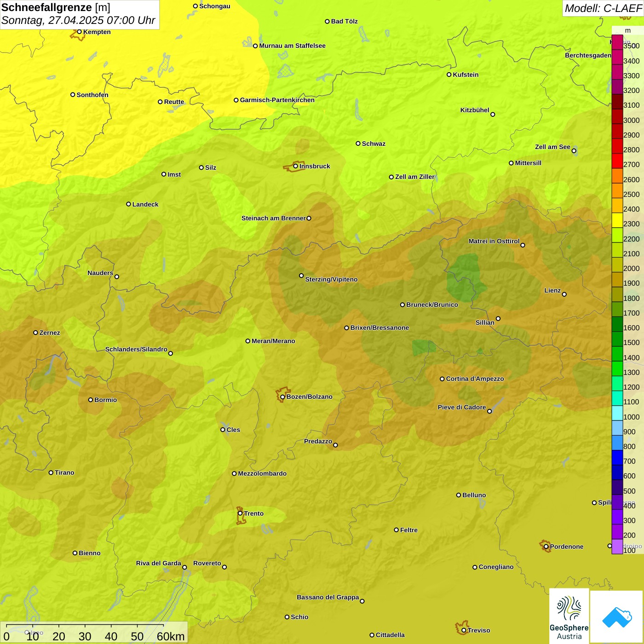
Task: Click the Predazzo label
Action: point(318,441)
